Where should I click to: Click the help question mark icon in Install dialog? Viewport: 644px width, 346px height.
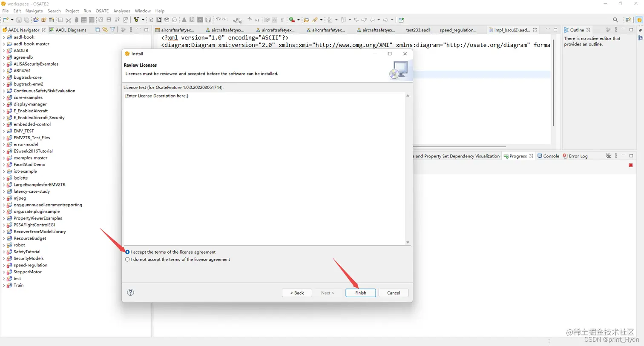(131, 292)
